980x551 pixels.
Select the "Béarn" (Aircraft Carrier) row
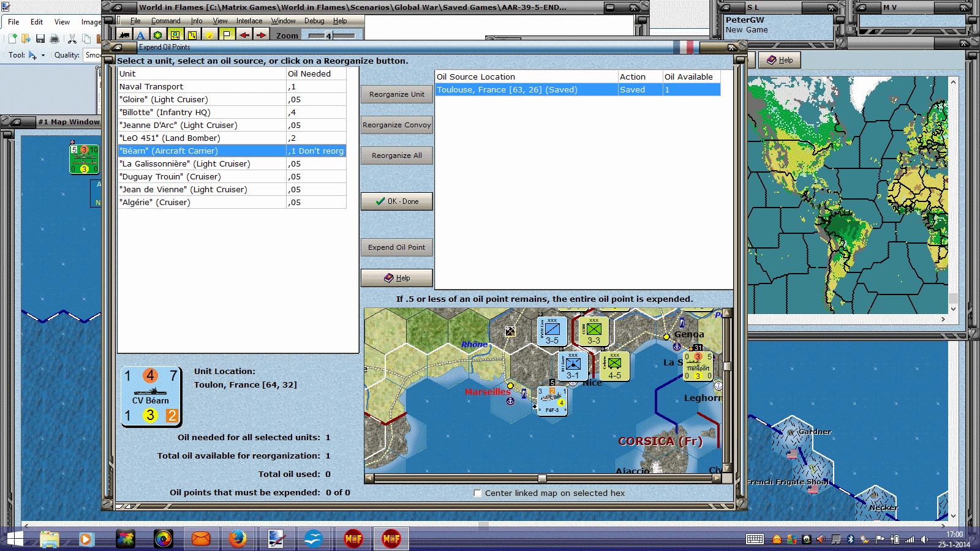232,151
